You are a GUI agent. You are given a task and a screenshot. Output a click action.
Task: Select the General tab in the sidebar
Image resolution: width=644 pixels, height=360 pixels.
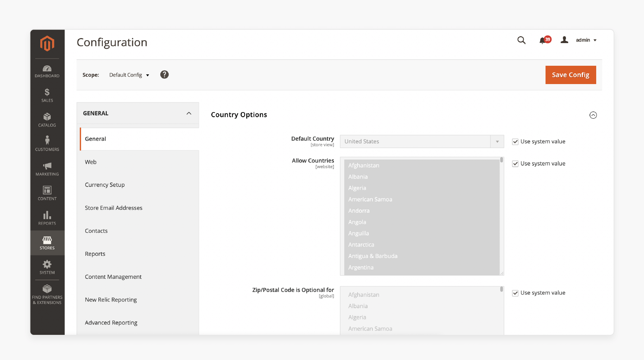click(x=139, y=139)
